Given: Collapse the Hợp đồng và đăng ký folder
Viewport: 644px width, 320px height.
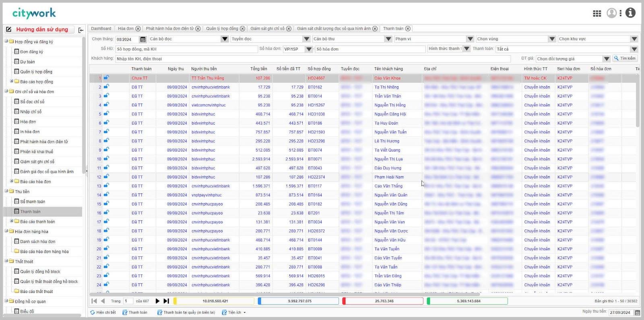Looking at the screenshot, I should click(6, 41).
